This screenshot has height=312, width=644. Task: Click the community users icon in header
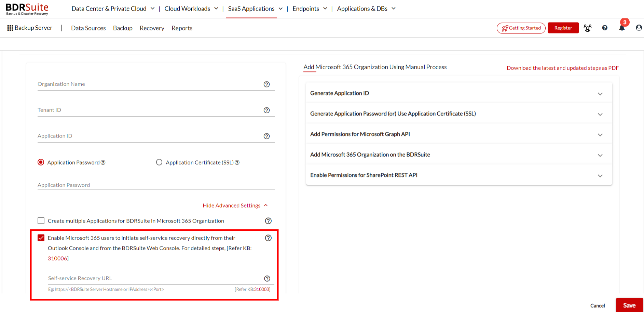coord(588,28)
